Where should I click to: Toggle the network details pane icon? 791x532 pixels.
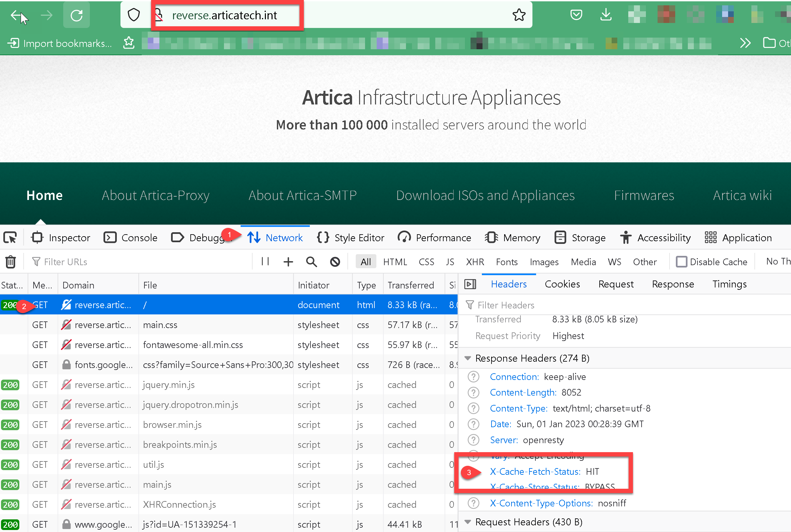pyautogui.click(x=470, y=284)
